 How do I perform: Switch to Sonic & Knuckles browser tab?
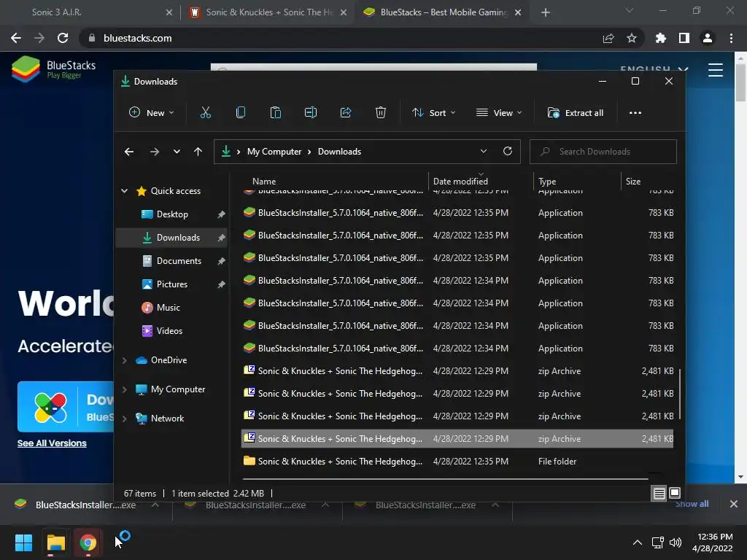pos(269,12)
